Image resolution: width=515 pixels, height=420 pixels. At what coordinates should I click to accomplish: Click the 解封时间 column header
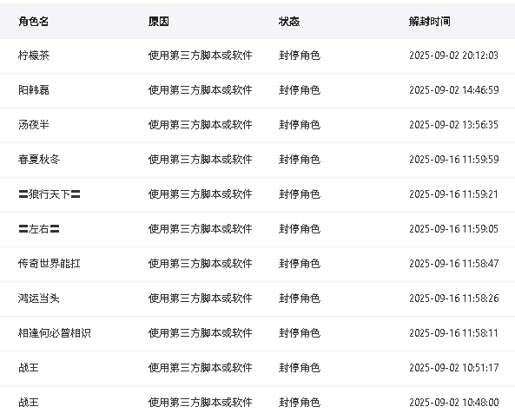click(430, 22)
